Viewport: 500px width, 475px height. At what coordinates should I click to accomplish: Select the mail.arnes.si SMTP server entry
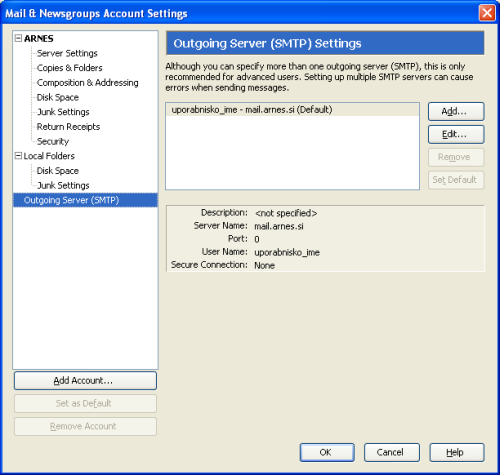(x=292, y=110)
